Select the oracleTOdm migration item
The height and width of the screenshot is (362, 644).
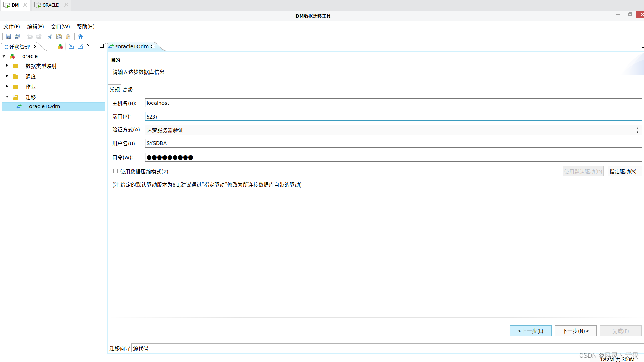tap(54, 106)
